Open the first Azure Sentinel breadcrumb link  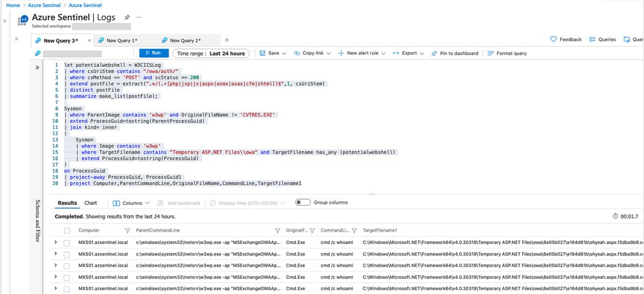click(45, 5)
